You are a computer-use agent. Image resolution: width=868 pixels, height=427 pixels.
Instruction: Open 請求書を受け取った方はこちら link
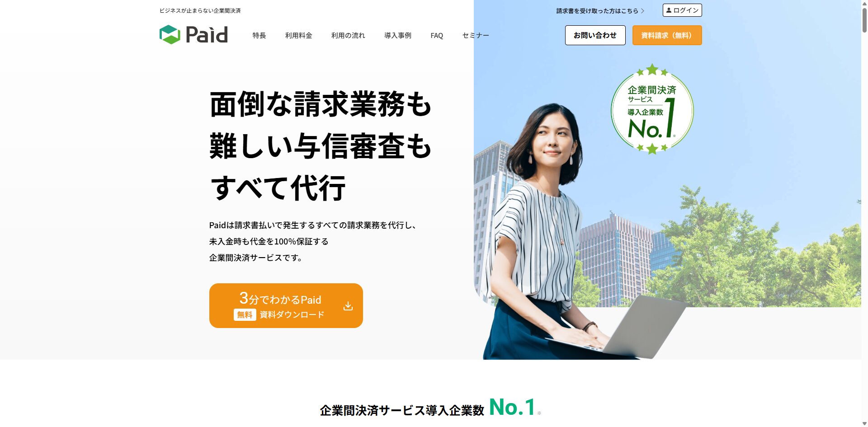[597, 11]
